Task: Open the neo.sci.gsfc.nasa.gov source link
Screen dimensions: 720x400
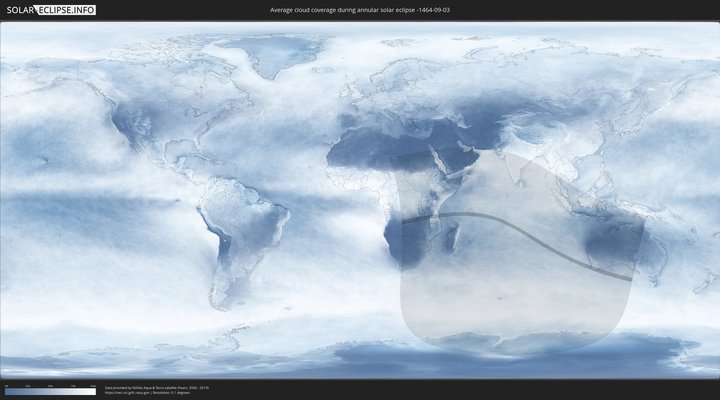Action: 128,393
